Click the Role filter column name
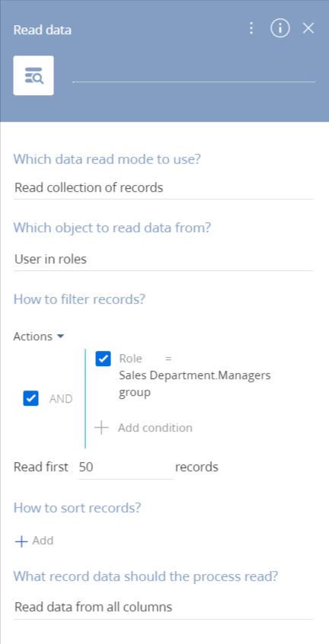 [131, 359]
